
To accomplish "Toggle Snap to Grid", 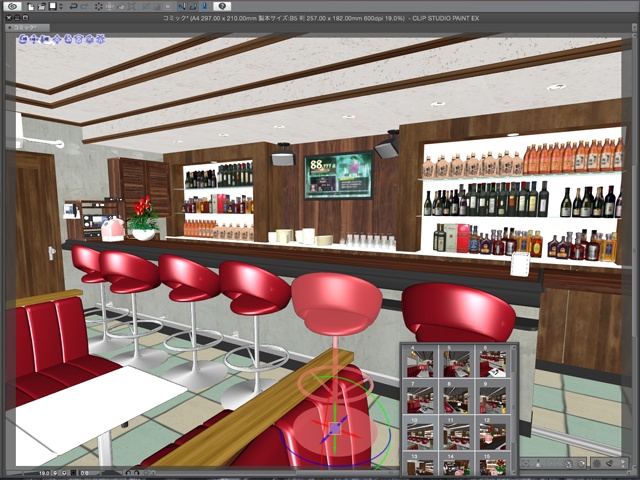I will [x=205, y=7].
